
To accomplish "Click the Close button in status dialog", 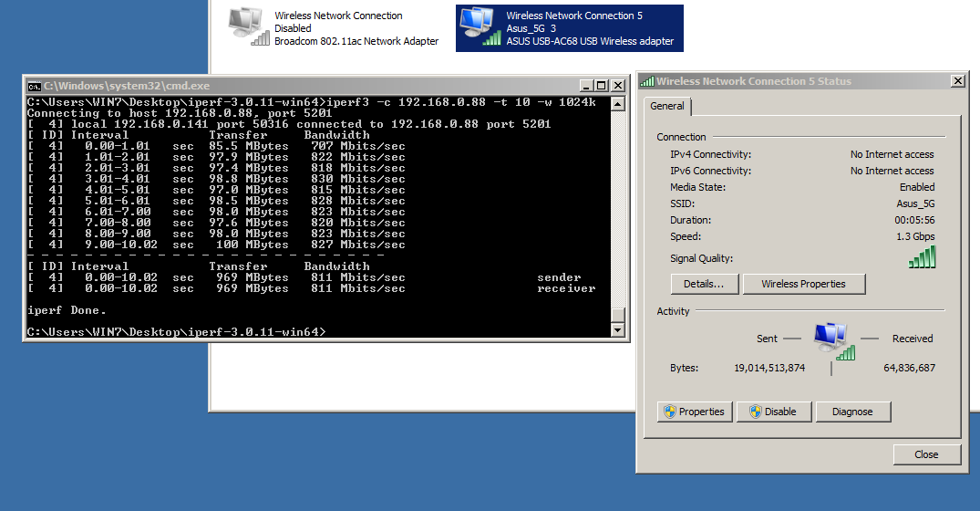I will [926, 454].
